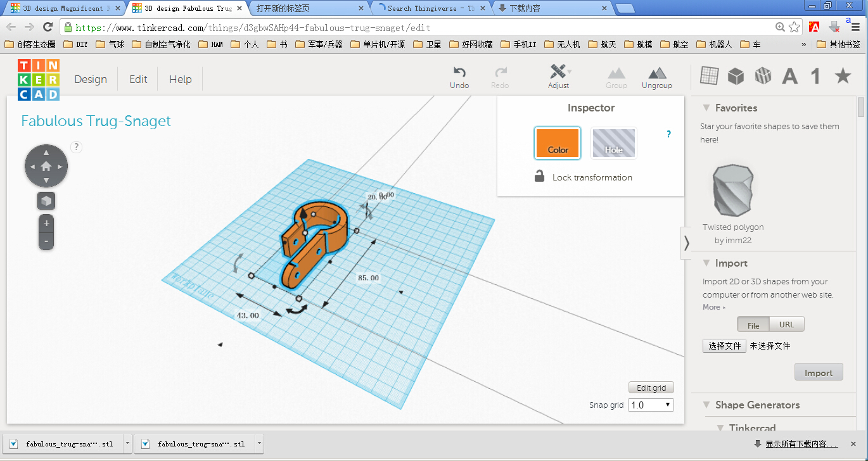Click the Tinkercad logo
Image resolution: width=868 pixels, height=461 pixels.
click(x=38, y=79)
